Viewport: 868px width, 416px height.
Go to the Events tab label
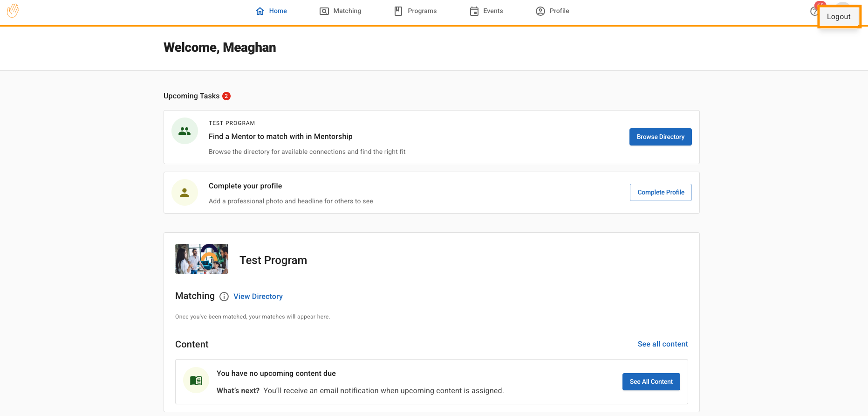(493, 11)
